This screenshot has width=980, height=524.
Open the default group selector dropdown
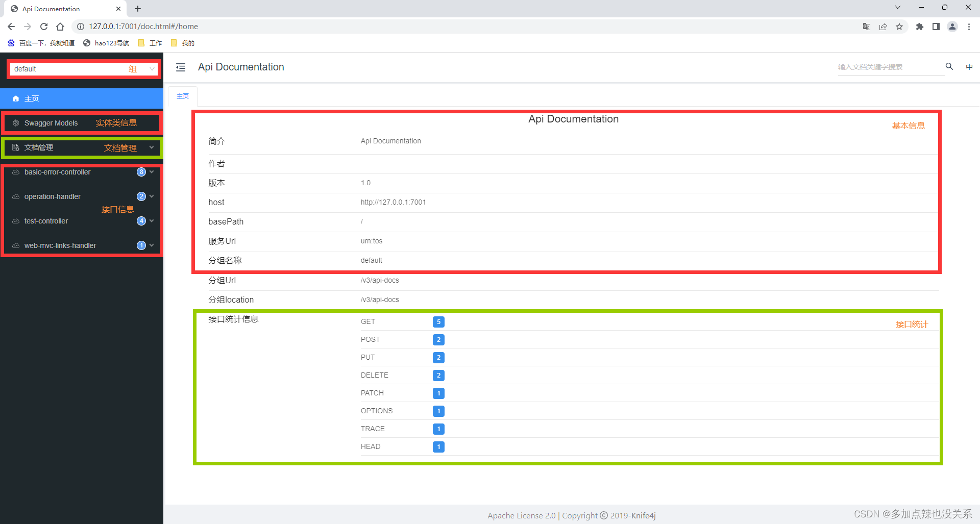click(84, 69)
